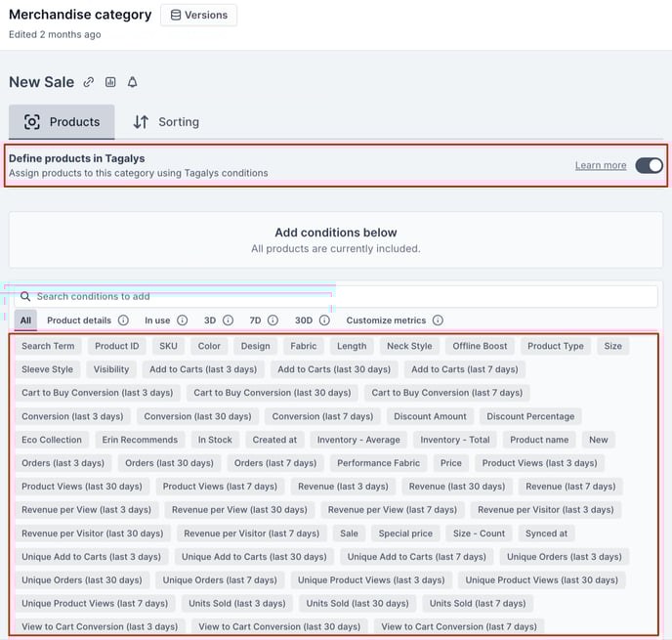Add the Price condition
Viewport: 672px width, 640px height.
pos(451,463)
